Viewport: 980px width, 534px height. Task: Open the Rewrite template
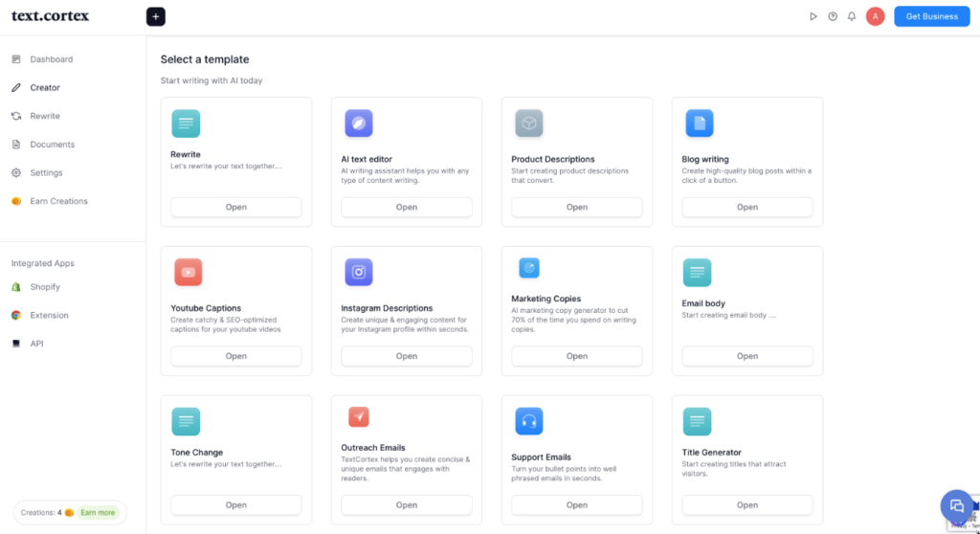click(x=236, y=207)
